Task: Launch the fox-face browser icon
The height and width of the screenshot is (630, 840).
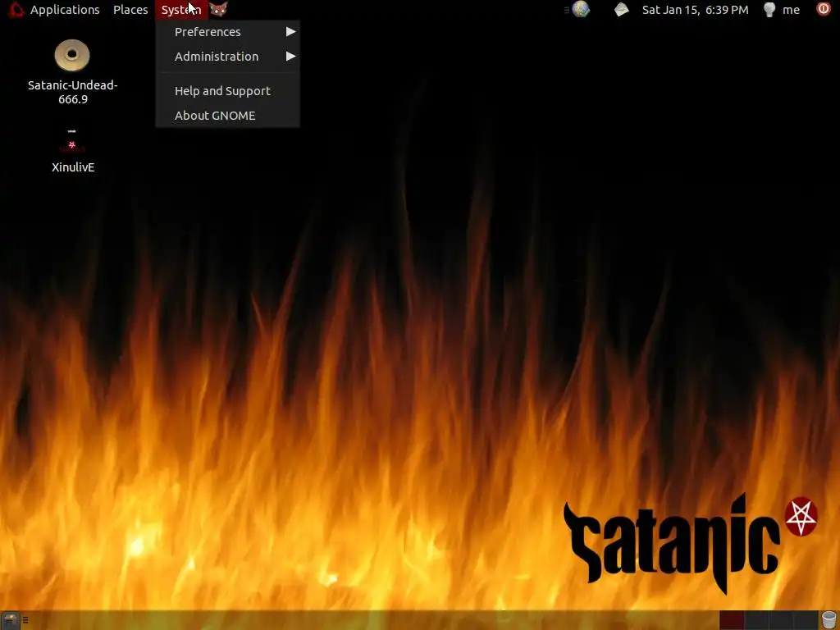Action: 218,9
